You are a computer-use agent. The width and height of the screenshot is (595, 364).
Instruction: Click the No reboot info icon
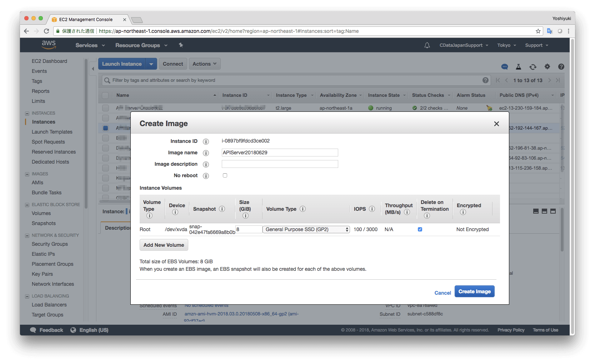(x=206, y=176)
